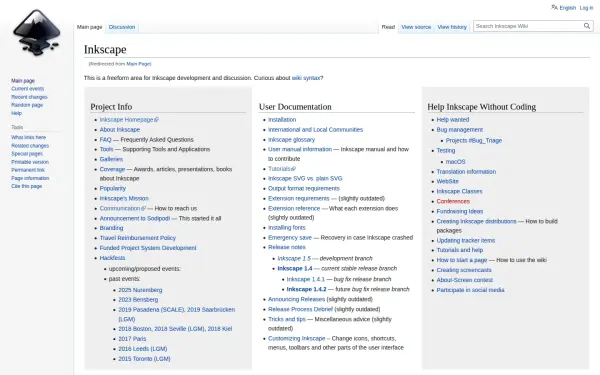Open Recent changes in sidebar
Screen dimensions: 600x375
pos(29,97)
